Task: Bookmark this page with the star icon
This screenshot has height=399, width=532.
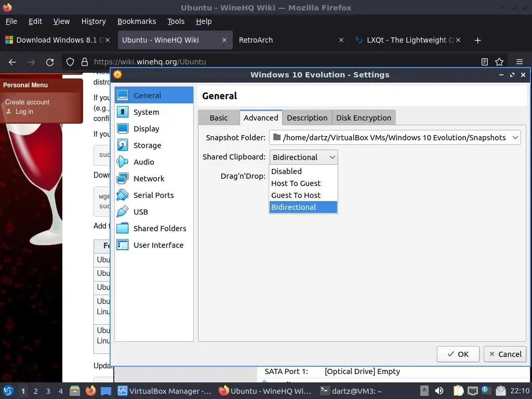Action: tap(499, 62)
